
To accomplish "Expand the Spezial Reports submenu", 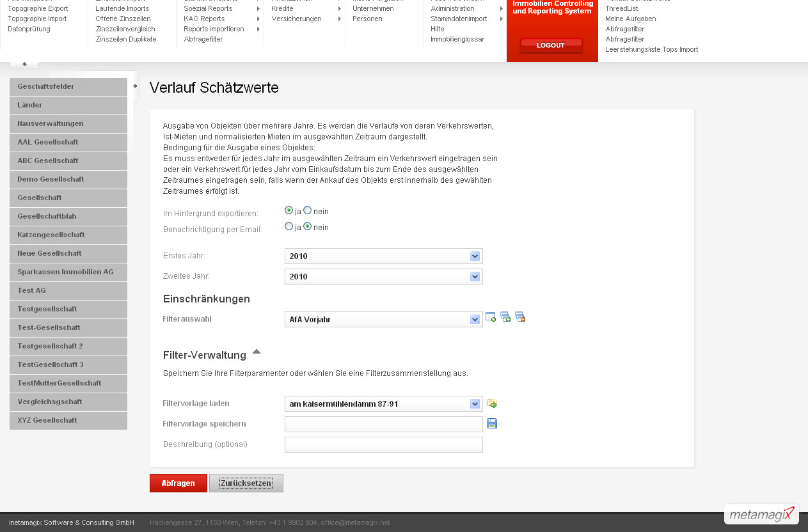I will 258,8.
